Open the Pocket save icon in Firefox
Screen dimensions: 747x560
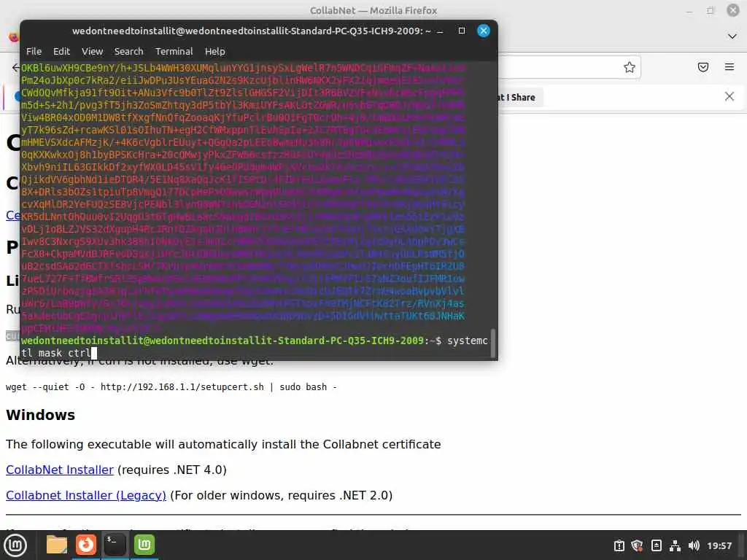coord(703,67)
